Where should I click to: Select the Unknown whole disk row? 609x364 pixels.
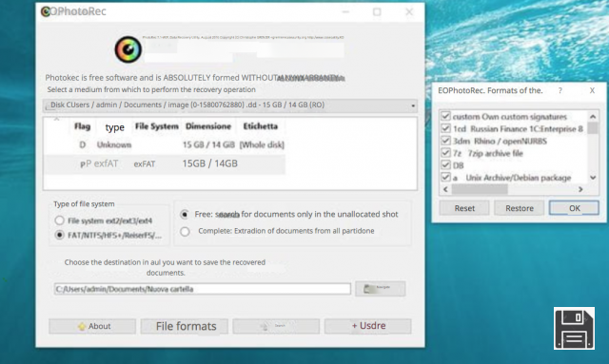pyautogui.click(x=165, y=144)
